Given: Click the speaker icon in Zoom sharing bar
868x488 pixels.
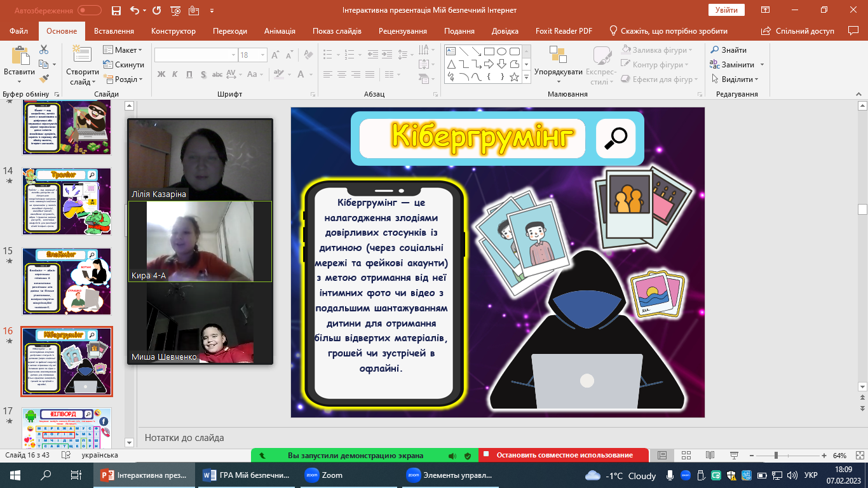Looking at the screenshot, I should click(x=452, y=456).
